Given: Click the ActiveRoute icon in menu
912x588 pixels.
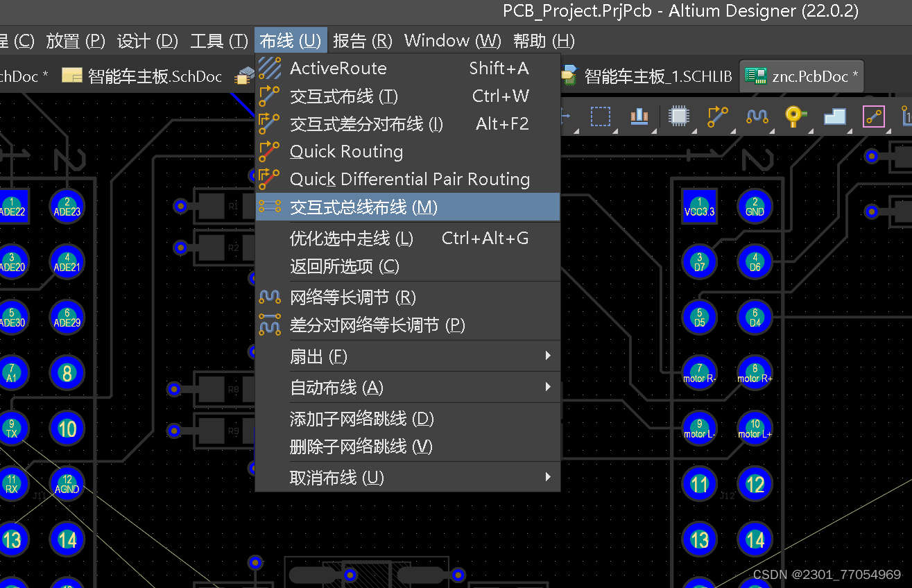Looking at the screenshot, I should click(270, 68).
